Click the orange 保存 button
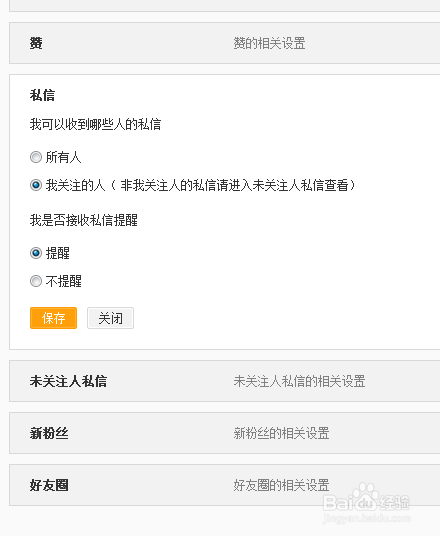This screenshot has height=536, width=440. coord(53,318)
